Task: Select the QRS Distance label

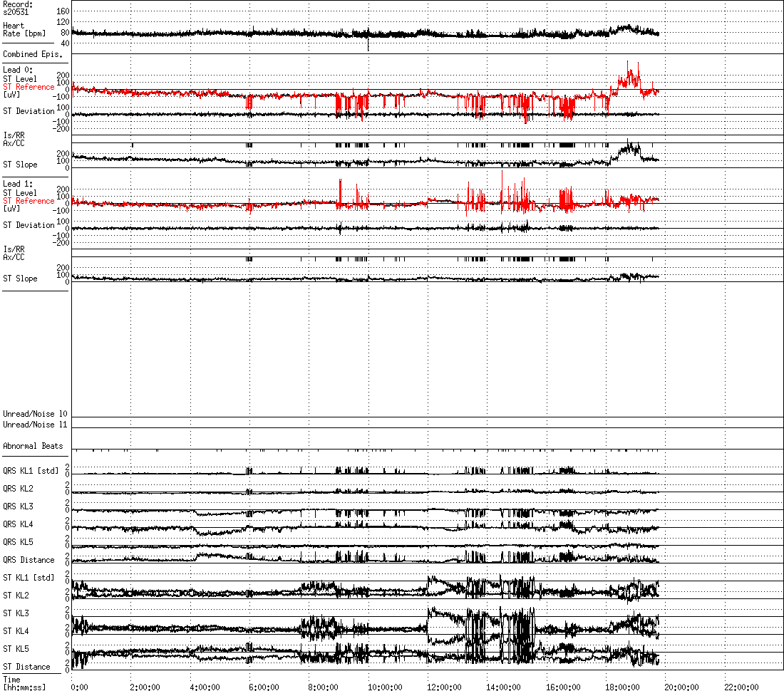Action: [29, 560]
